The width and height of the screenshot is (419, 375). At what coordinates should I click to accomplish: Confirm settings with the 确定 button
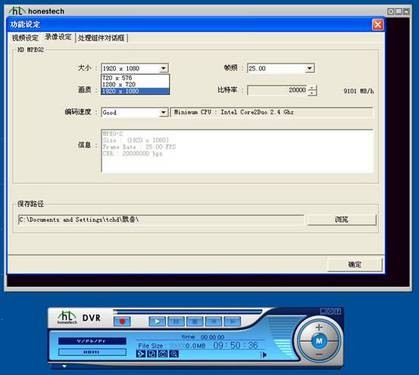coord(355,265)
